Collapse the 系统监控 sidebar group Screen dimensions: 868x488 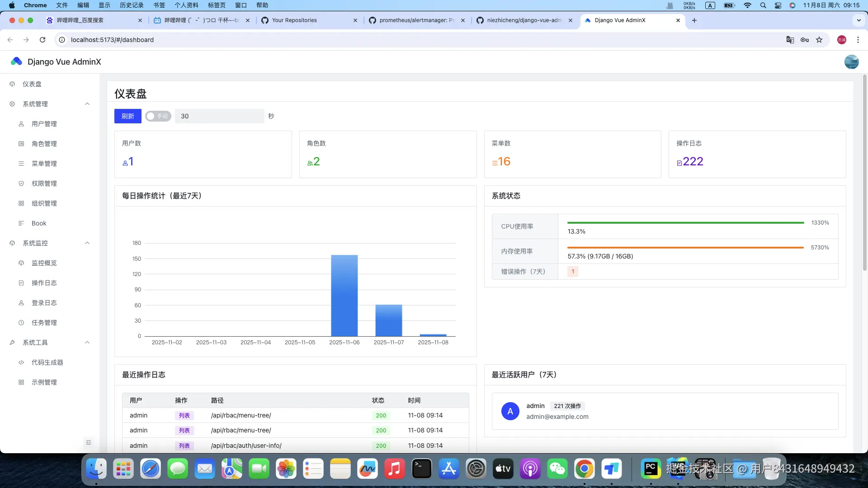click(x=87, y=243)
